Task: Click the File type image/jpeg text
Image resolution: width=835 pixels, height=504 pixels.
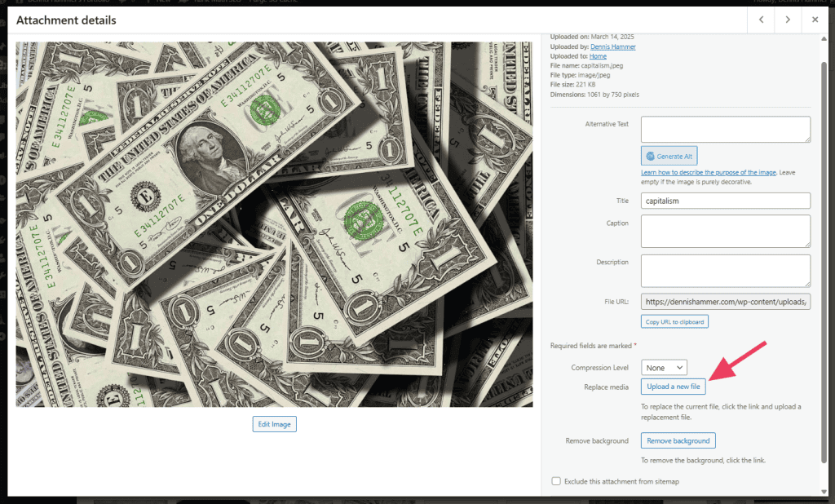Action: pyautogui.click(x=580, y=75)
